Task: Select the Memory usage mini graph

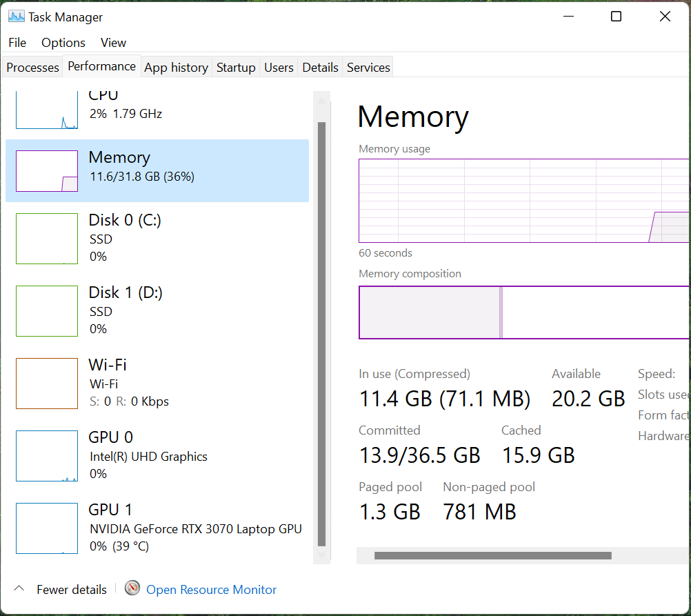Action: [x=47, y=171]
